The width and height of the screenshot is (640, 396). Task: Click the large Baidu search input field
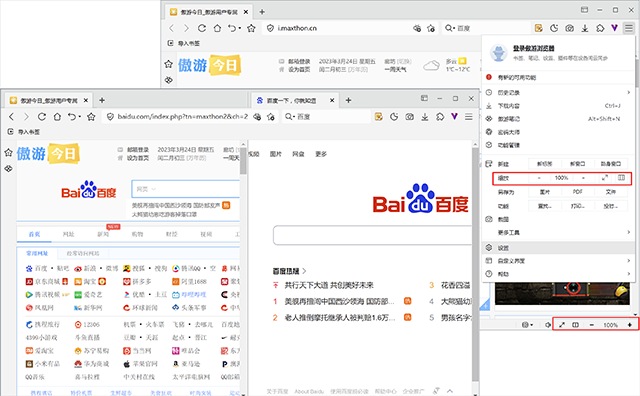[x=372, y=236]
